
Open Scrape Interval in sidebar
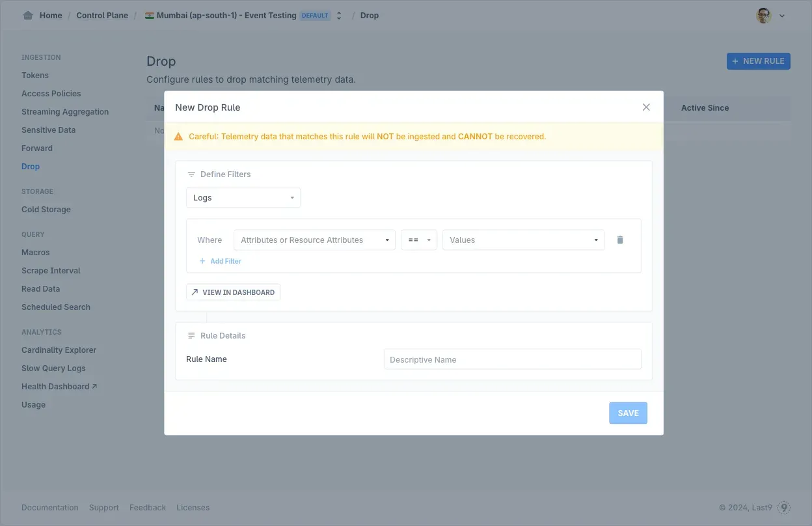click(x=51, y=271)
